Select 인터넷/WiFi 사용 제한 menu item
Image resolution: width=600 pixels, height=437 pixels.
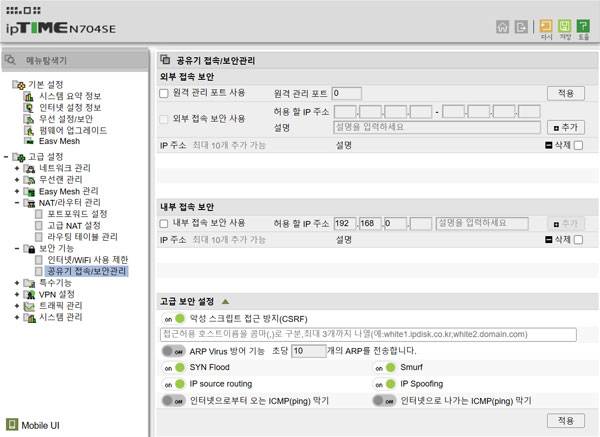coord(89,260)
